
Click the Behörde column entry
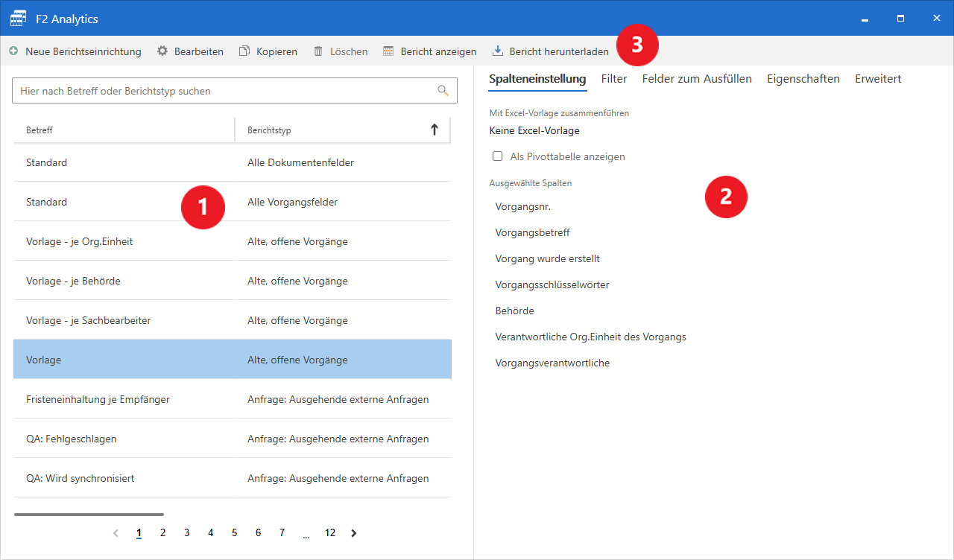(515, 311)
